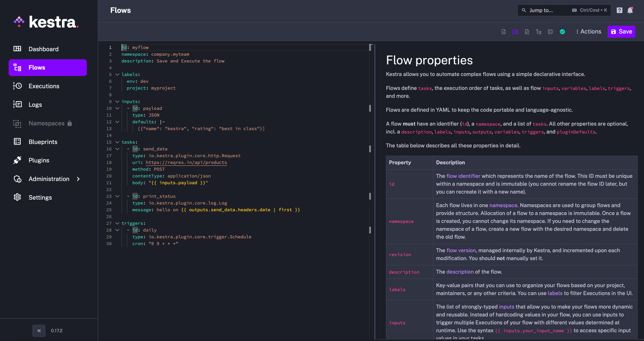644x341 pixels.
Task: Fold the send_data task on line 16
Action: [117, 149]
